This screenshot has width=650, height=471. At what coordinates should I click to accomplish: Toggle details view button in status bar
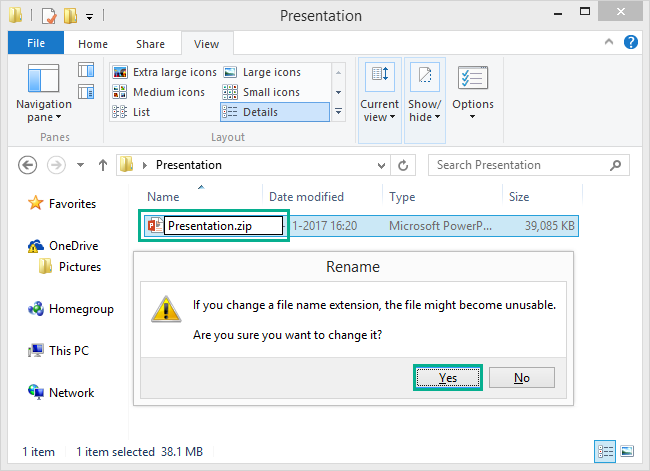(605, 451)
